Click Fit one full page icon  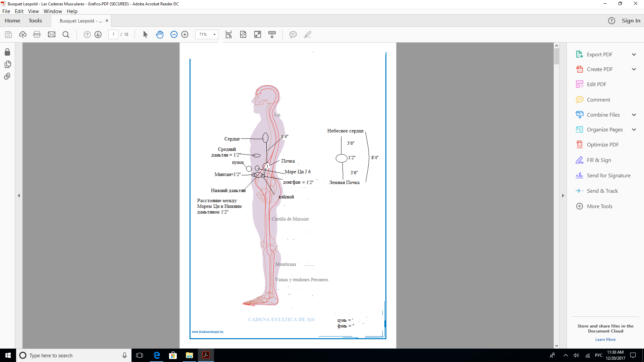coord(243,35)
